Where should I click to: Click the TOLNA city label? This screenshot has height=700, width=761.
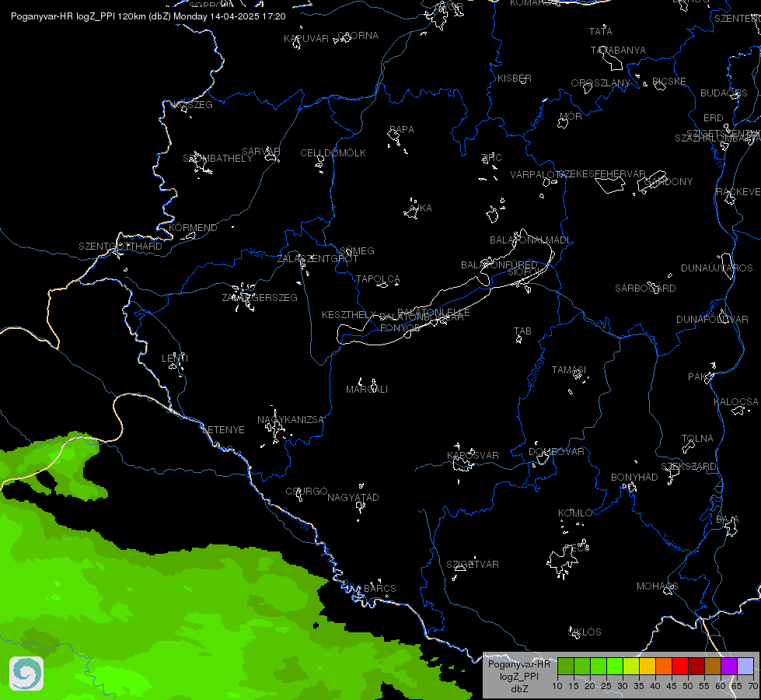[697, 439]
